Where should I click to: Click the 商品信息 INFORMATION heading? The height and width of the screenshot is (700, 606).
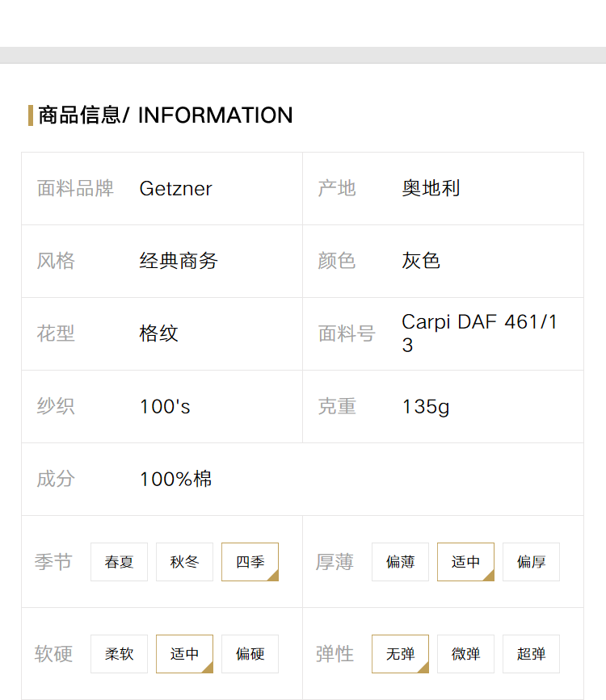[x=166, y=115]
